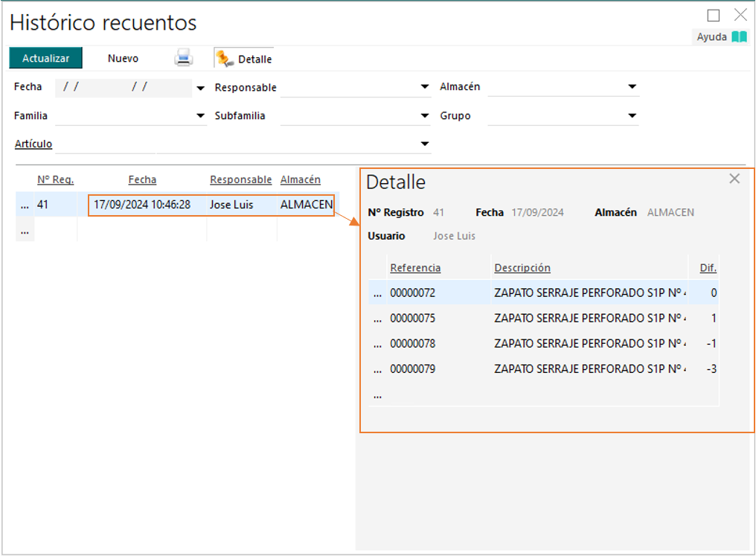Click the printer icon in toolbar

tap(183, 58)
